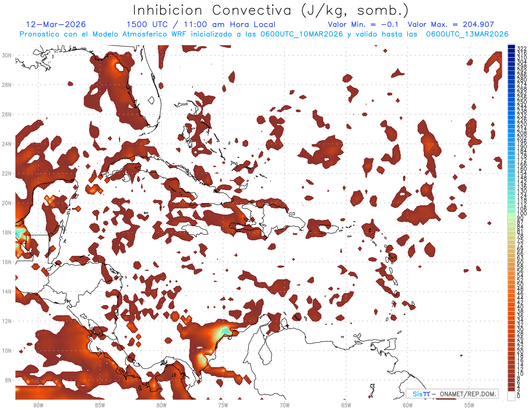The width and height of the screenshot is (532, 411).
Task: Click the "80W" longitude label
Action: coord(161,405)
